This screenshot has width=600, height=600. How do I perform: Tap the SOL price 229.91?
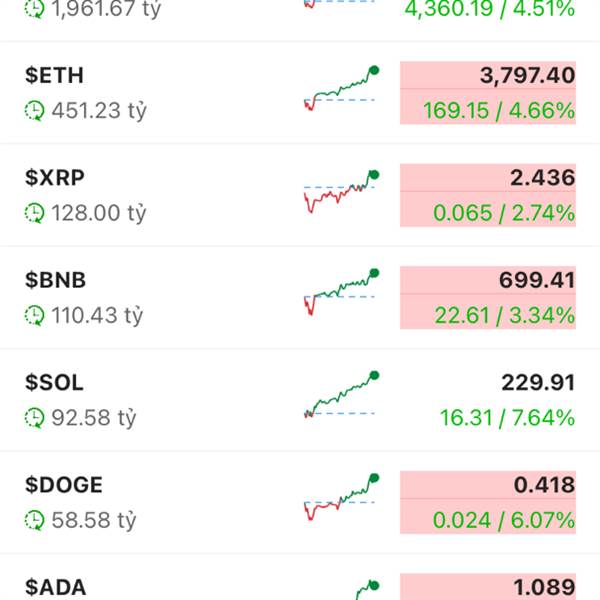[x=538, y=383]
